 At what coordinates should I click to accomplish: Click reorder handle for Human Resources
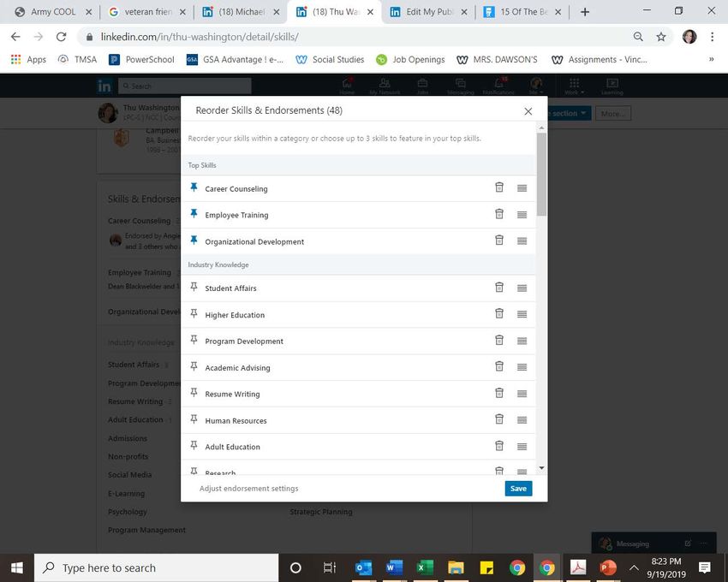click(522, 420)
